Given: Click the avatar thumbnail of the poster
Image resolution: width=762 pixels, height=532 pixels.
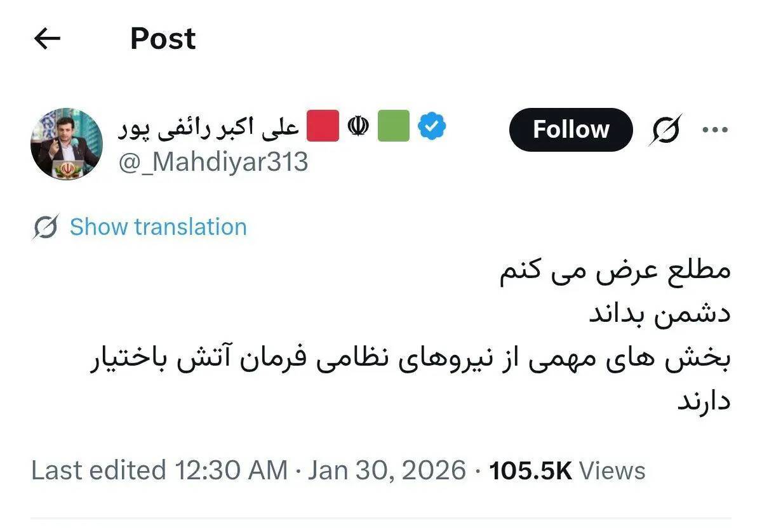Looking at the screenshot, I should tap(65, 142).
